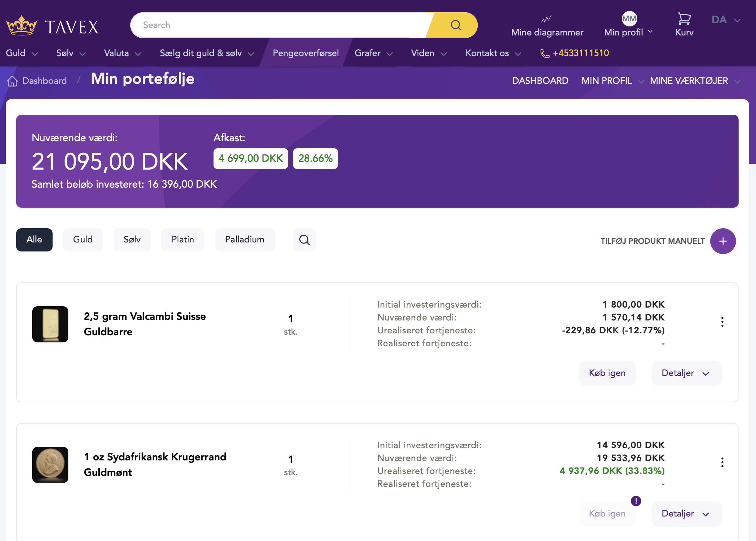Image resolution: width=756 pixels, height=541 pixels.
Task: Click Køb igen for the Valcambi guldbarre
Action: [607, 373]
